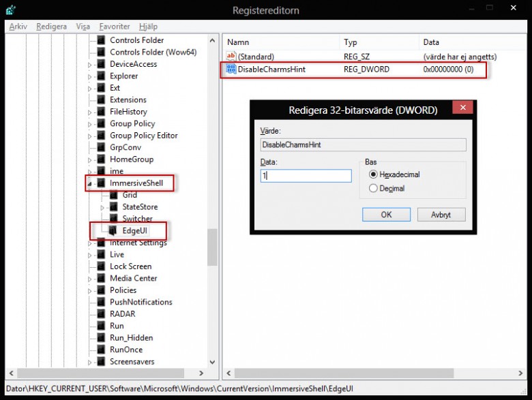
Task: Open the Arkiv menu
Action: pyautogui.click(x=18, y=27)
